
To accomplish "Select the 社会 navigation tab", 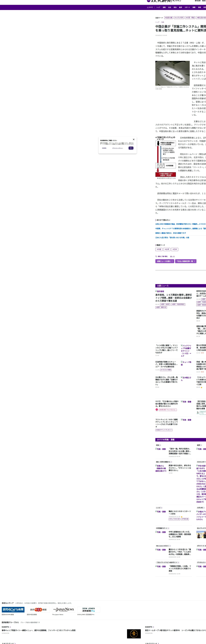I will (170, 7).
